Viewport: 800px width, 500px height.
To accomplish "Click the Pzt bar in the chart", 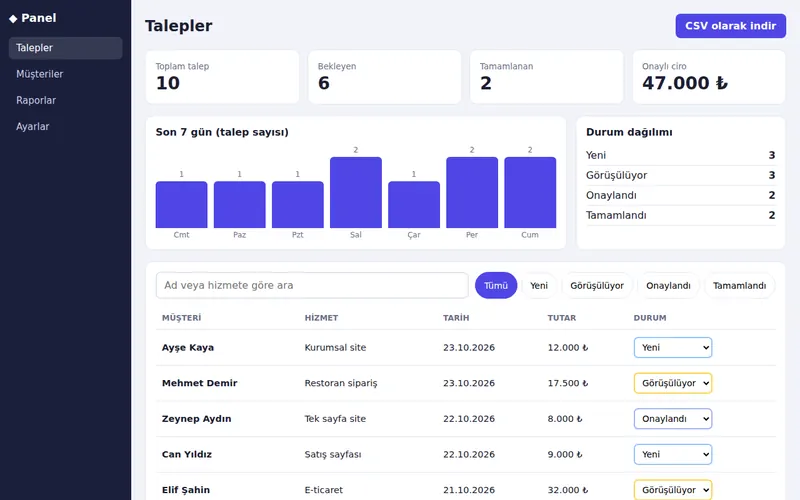I will tap(297, 205).
